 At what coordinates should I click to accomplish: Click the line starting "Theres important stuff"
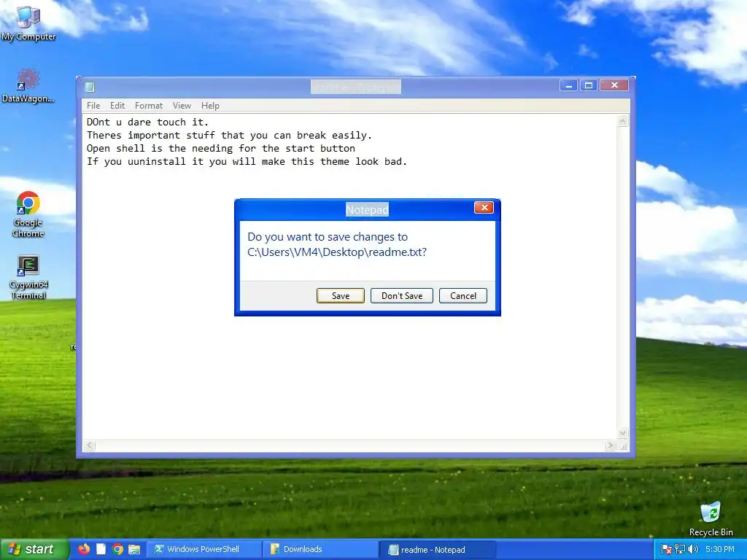tap(229, 135)
